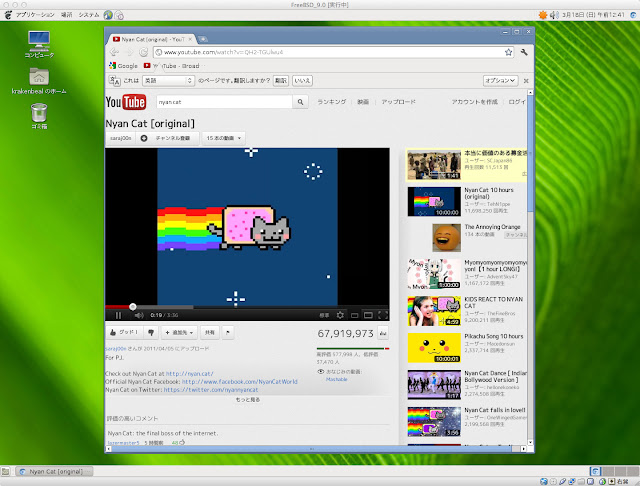The height and width of the screenshot is (486, 640).
Task: Open Kids React to Nyan Cat thumbnail
Action: (434, 311)
